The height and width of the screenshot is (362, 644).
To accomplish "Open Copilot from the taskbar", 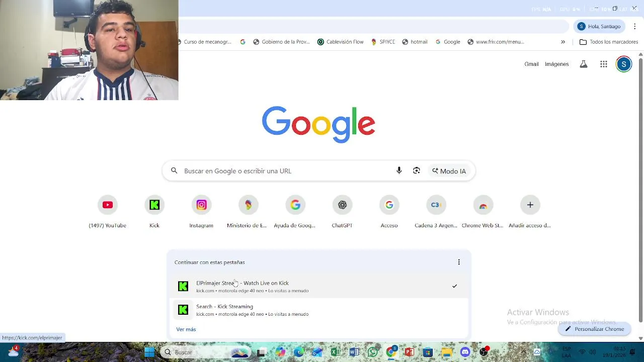I will tap(280, 352).
